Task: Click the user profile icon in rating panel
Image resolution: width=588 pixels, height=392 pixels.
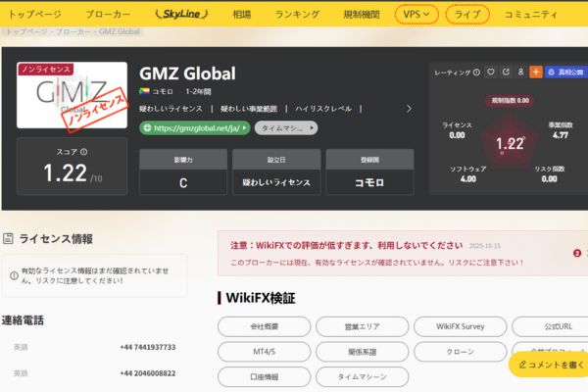Action: pos(520,72)
